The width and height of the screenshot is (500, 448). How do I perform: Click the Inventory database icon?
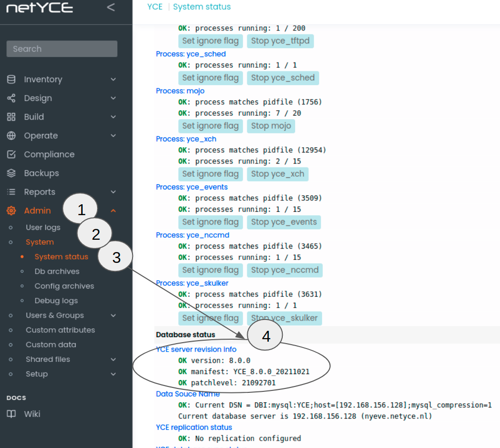coord(11,79)
